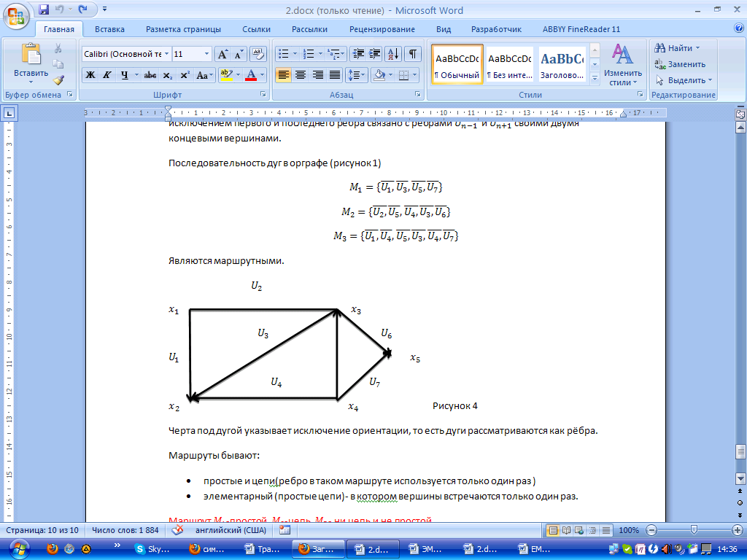This screenshot has height=560, width=747.
Task: Open the Рецензирование tab
Action: coord(382,29)
